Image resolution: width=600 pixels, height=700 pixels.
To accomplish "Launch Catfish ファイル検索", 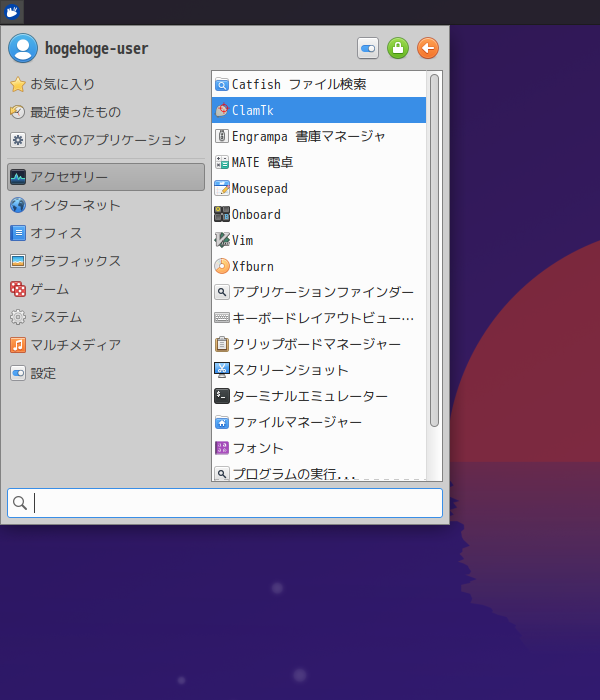I will pos(319,84).
